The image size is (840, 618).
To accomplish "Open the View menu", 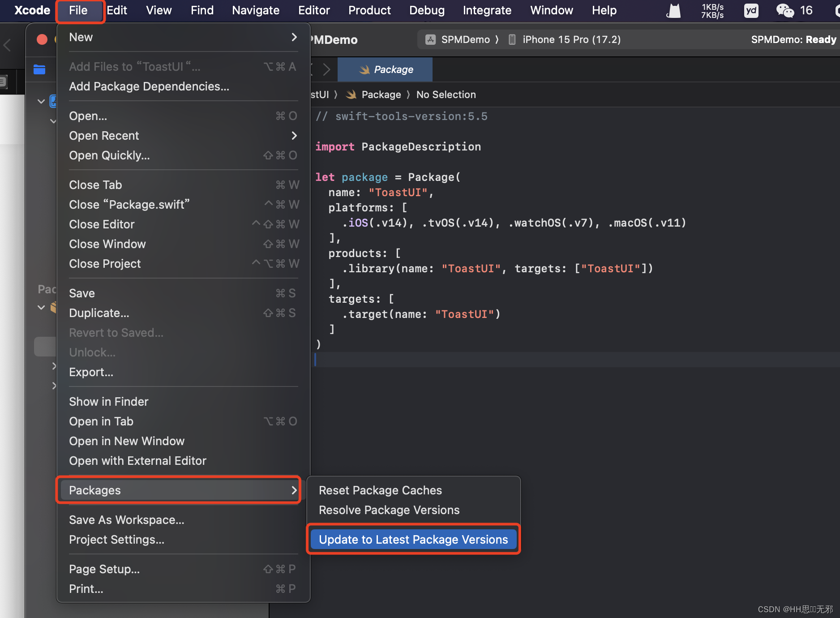I will click(159, 10).
